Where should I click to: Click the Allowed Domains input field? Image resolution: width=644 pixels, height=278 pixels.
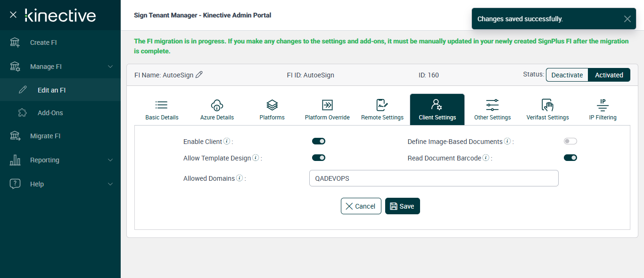click(434, 178)
